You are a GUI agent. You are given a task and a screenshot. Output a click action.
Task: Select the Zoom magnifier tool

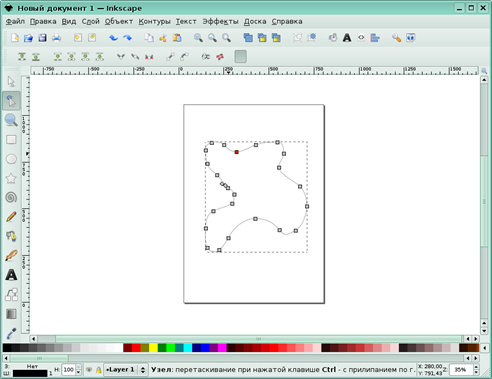point(11,120)
